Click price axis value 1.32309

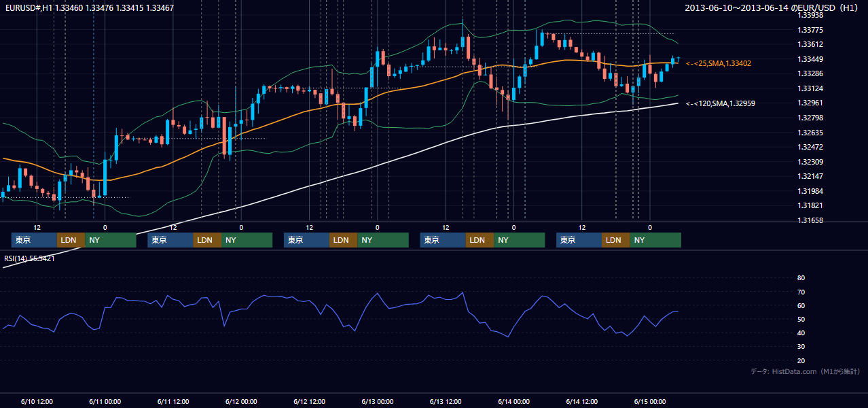[810, 162]
